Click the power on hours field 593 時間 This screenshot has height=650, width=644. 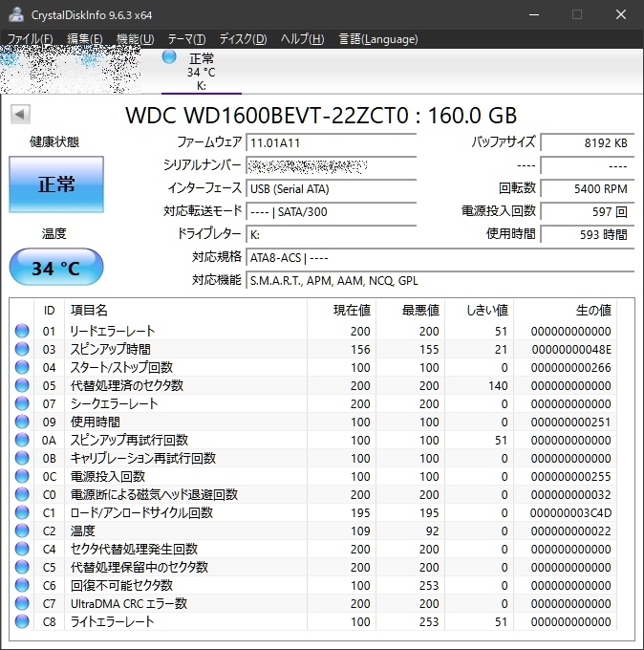(588, 234)
